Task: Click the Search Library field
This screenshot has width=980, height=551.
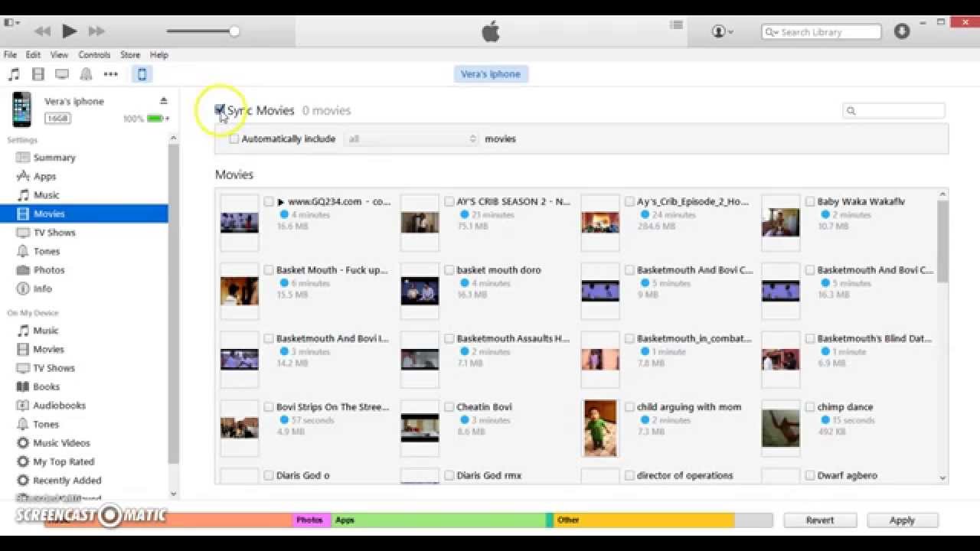Action: pos(822,32)
